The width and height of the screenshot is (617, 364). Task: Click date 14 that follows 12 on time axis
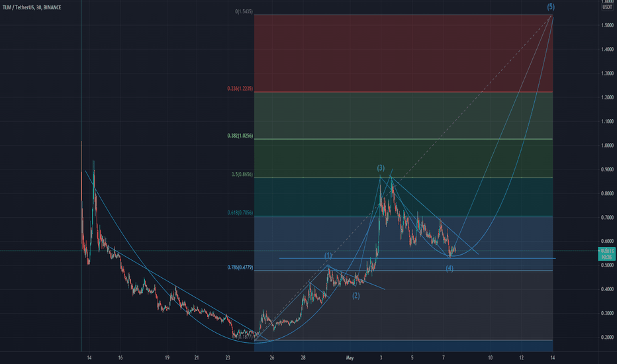[553, 357]
